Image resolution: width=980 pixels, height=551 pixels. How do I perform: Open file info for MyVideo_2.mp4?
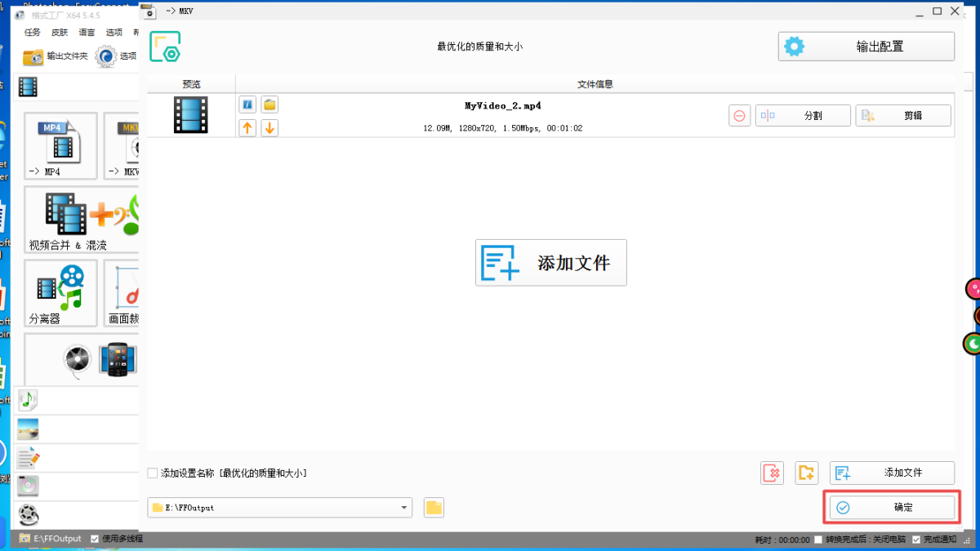(247, 104)
